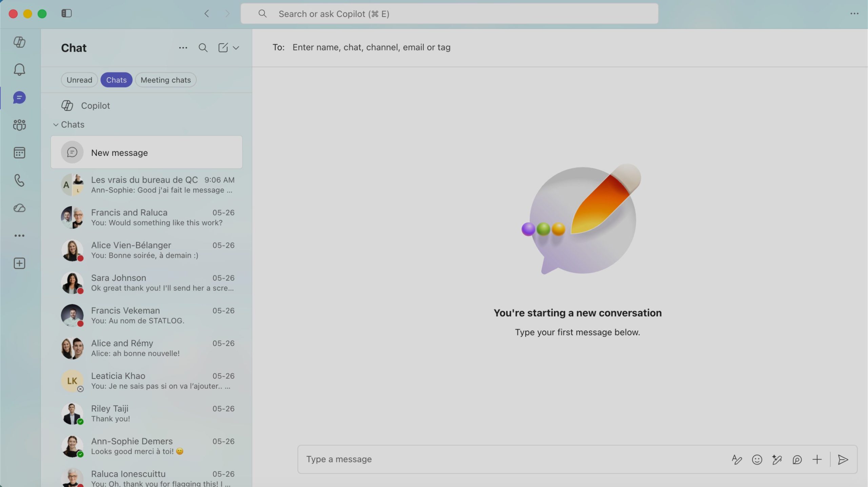Open the emoji picker in compose box
Viewport: 868px width, 487px height.
tap(757, 460)
